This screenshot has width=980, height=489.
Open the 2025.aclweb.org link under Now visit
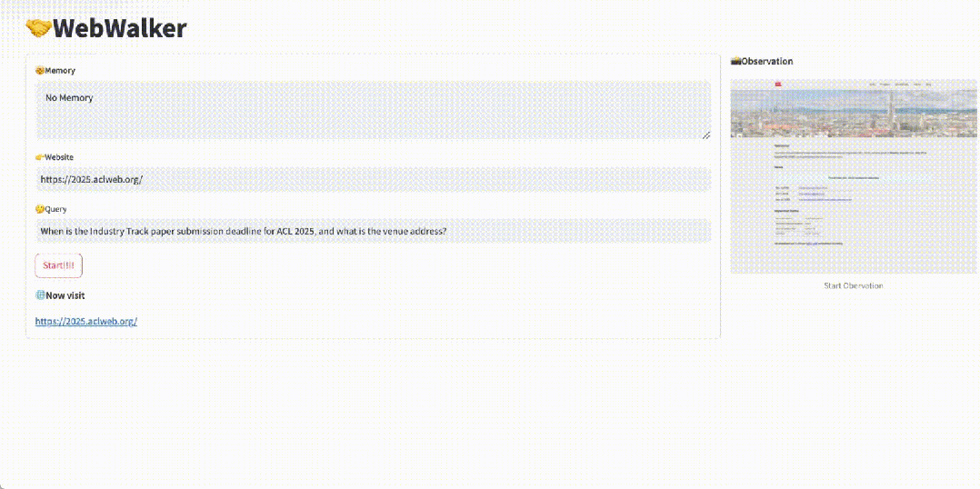pos(86,322)
